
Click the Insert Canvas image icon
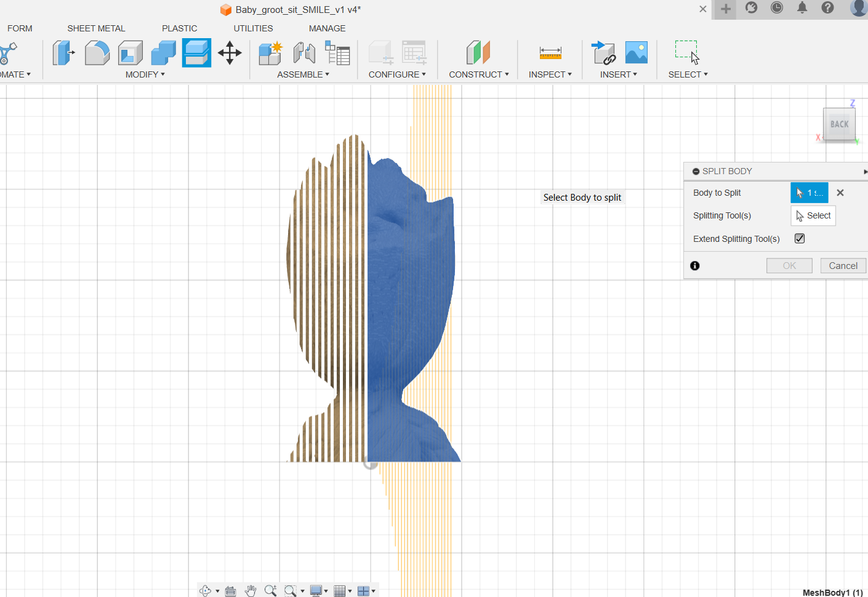click(x=637, y=53)
